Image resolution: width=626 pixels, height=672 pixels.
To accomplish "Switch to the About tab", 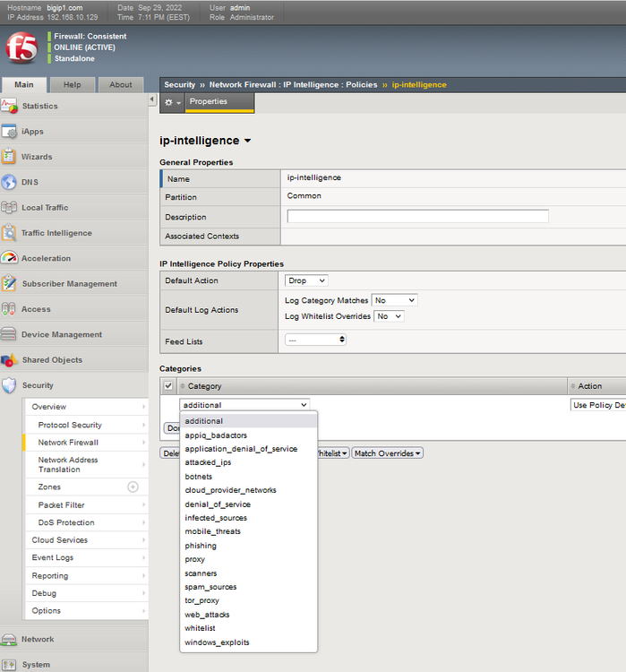I will click(x=121, y=85).
